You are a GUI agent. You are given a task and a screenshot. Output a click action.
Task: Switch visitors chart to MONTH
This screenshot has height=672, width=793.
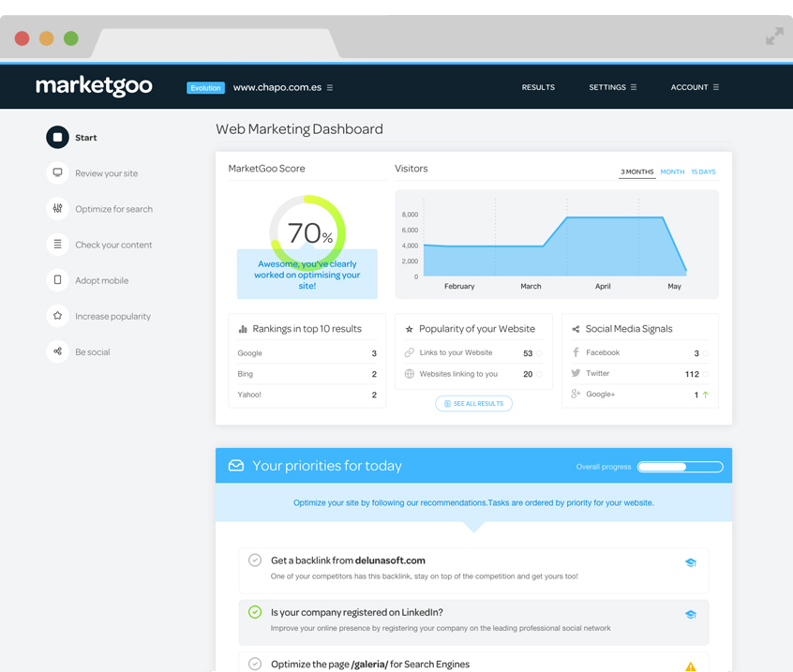click(672, 172)
